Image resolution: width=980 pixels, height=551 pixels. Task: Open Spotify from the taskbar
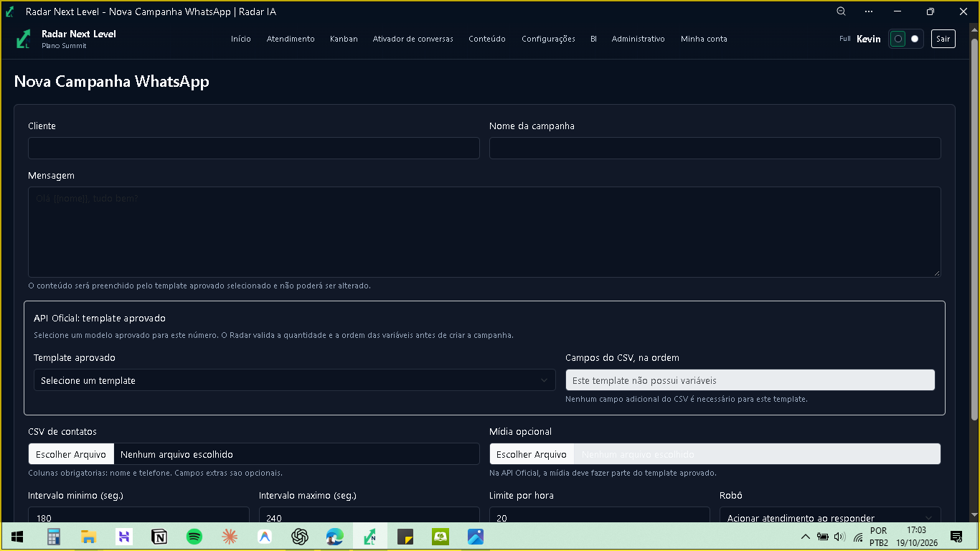[194, 537]
